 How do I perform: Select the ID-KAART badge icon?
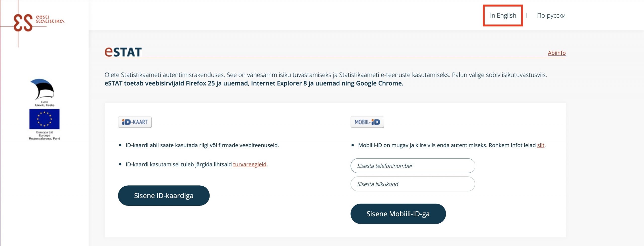pyautogui.click(x=135, y=122)
